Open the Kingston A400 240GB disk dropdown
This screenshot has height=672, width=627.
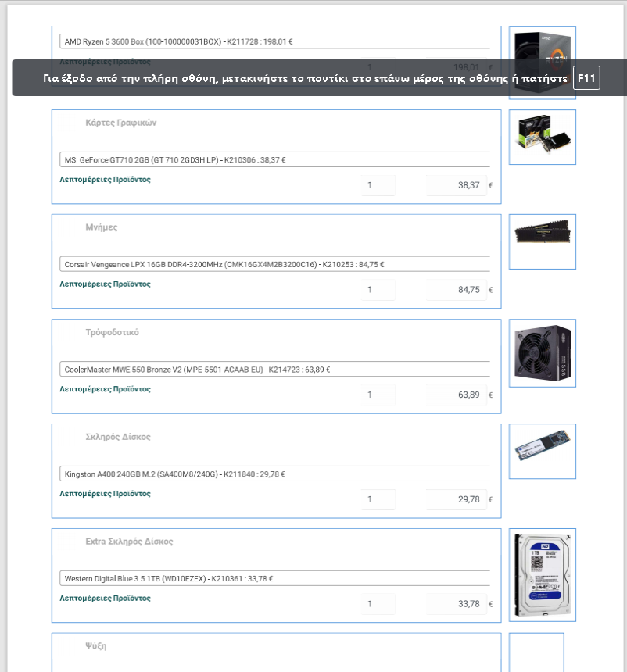coord(275,474)
